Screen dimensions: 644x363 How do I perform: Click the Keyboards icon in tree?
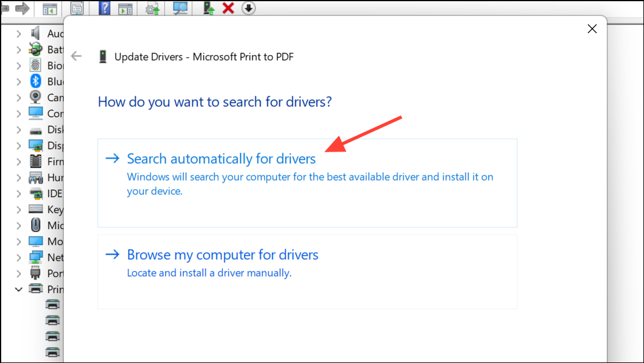pos(35,209)
